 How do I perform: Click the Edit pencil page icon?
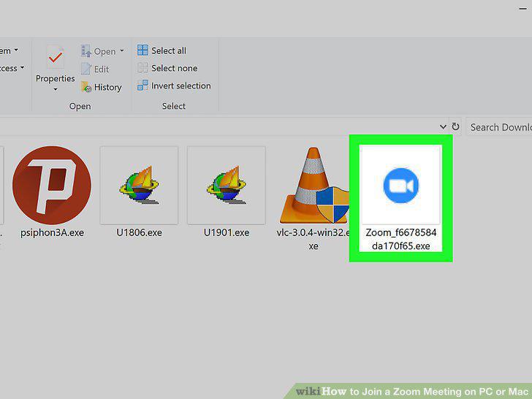(x=86, y=69)
